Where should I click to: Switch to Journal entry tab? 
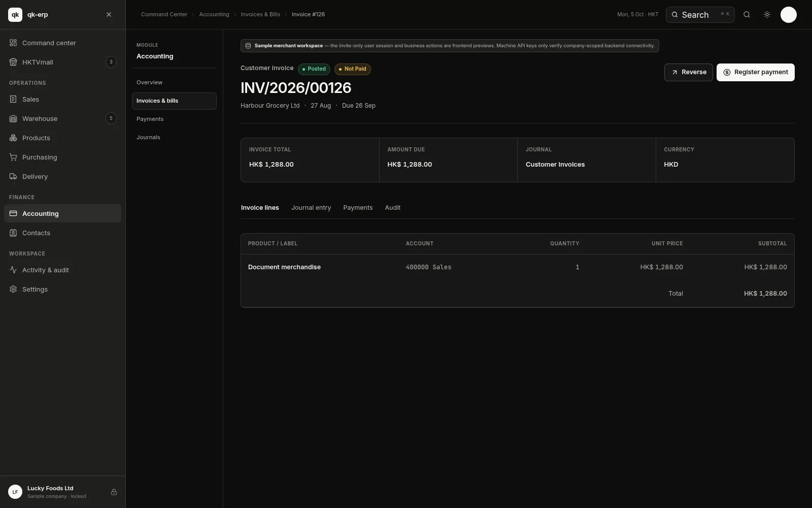click(311, 208)
